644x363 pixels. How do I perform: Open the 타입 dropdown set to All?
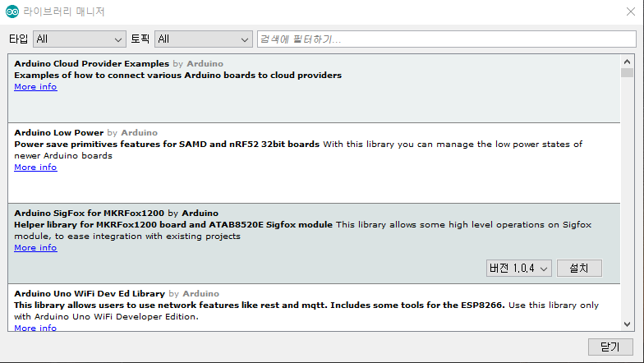click(x=79, y=39)
